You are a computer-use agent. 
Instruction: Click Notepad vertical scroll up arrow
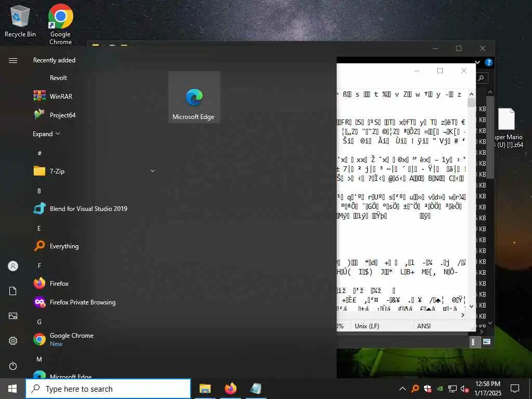click(471, 94)
